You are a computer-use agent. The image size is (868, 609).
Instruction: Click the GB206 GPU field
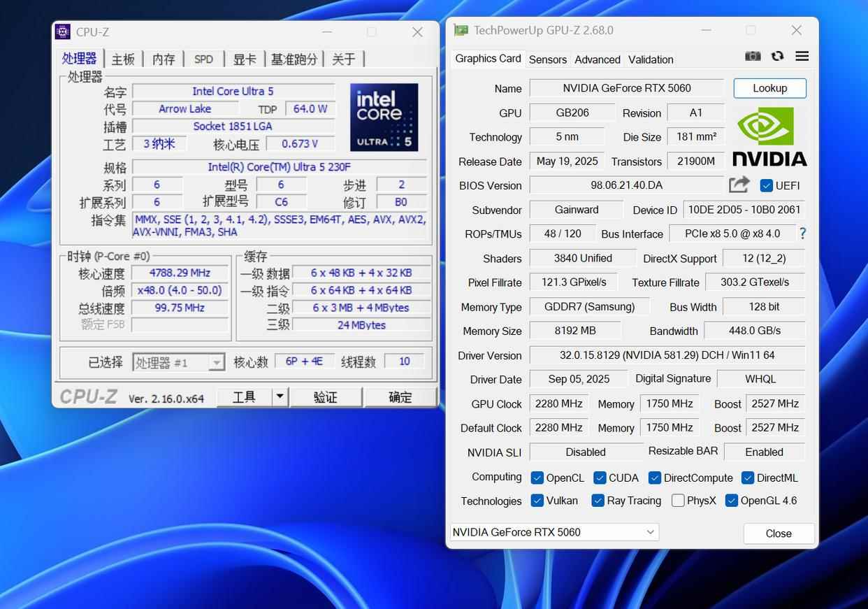572,113
